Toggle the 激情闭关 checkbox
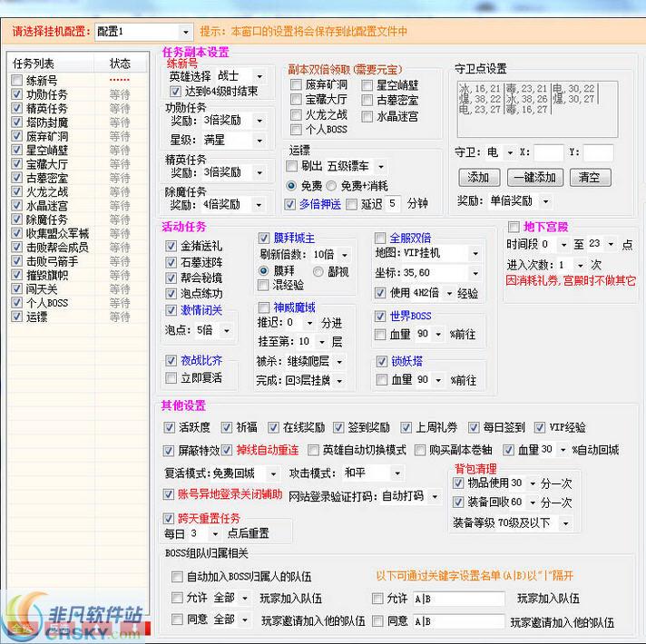646x644 pixels. [x=171, y=310]
